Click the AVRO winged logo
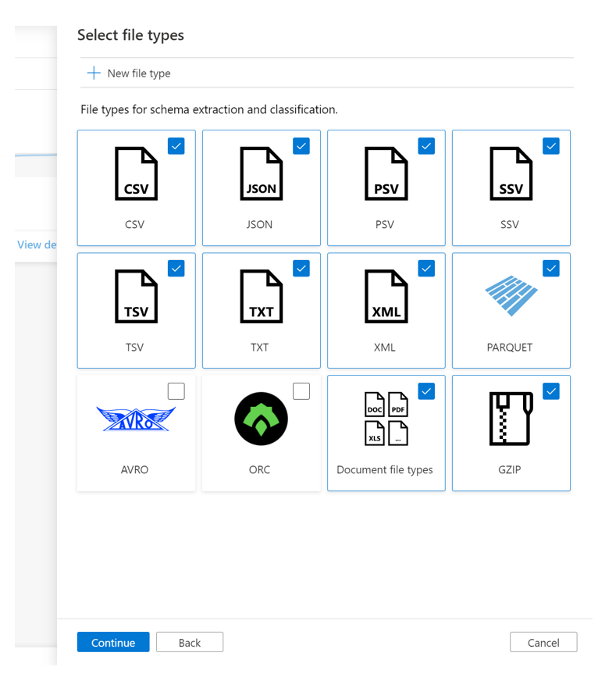Viewport: 616px width, 699px height. pos(136,419)
